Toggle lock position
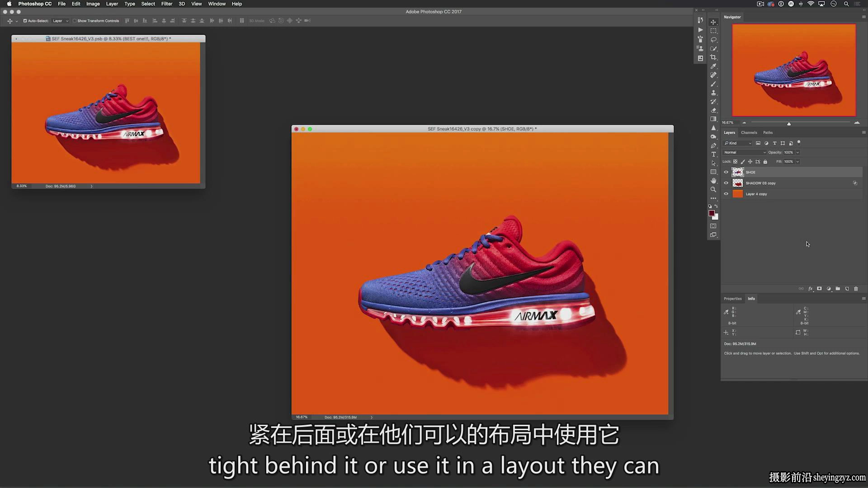Viewport: 868px width, 488px height. pyautogui.click(x=750, y=162)
